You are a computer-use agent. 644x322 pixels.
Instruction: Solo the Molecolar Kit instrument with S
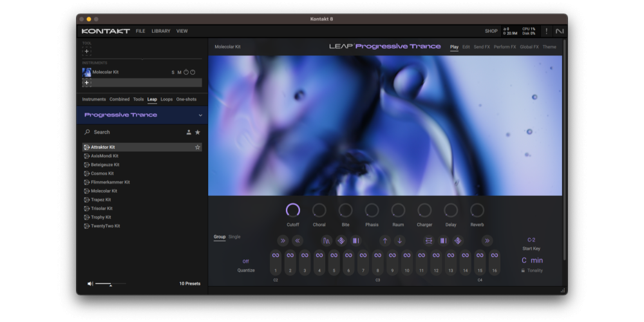[173, 72]
